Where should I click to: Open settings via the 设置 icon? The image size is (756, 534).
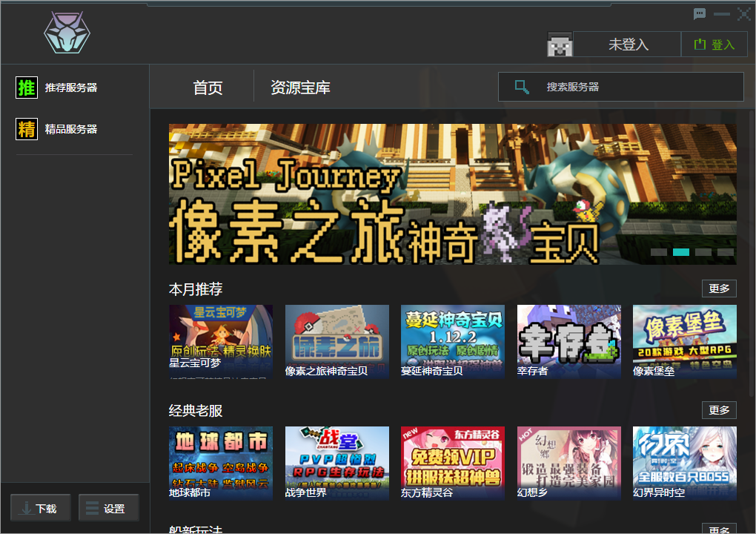click(x=91, y=507)
